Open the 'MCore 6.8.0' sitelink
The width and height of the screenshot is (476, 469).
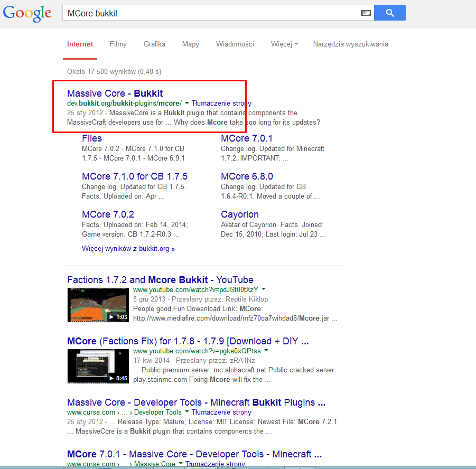click(247, 176)
